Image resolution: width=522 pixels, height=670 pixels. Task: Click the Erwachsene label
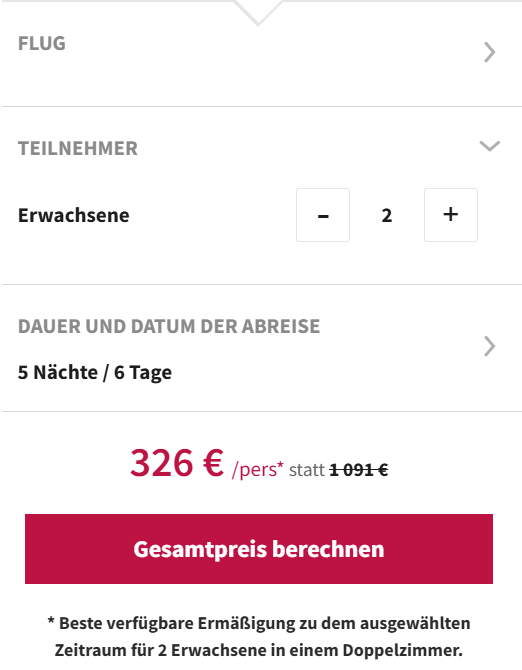[73, 215]
